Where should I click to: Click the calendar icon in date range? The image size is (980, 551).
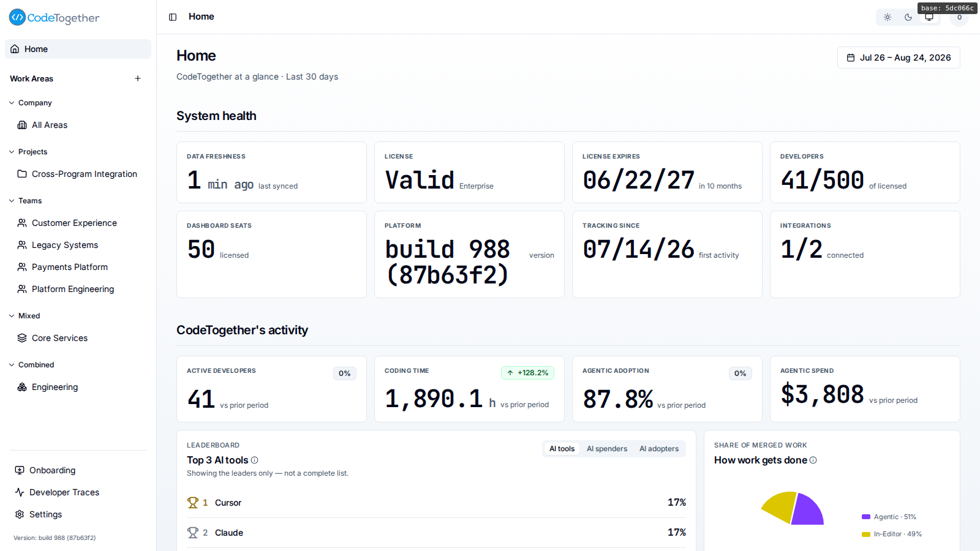851,58
